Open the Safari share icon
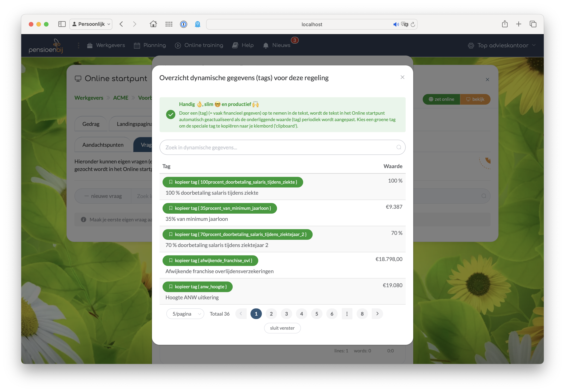 (505, 24)
